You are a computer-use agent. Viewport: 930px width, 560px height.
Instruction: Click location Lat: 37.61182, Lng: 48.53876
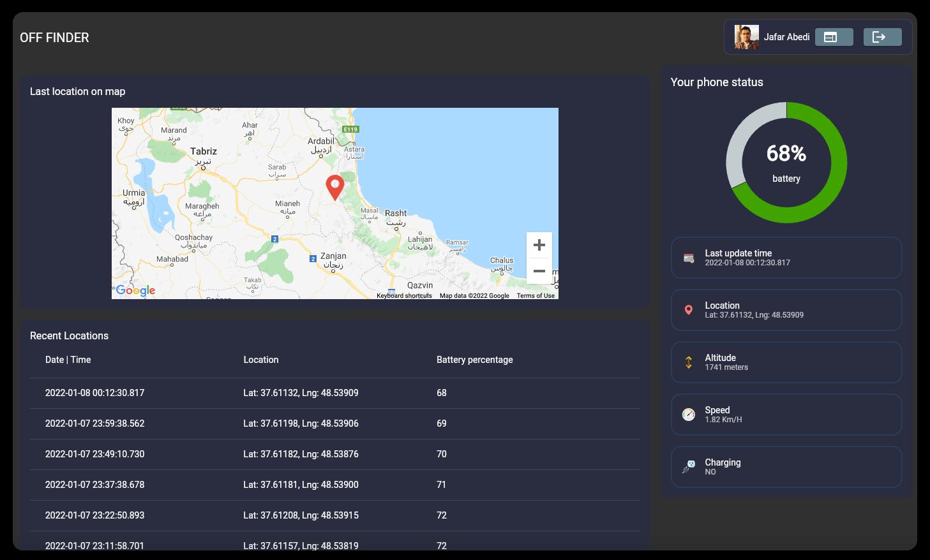tap(301, 454)
